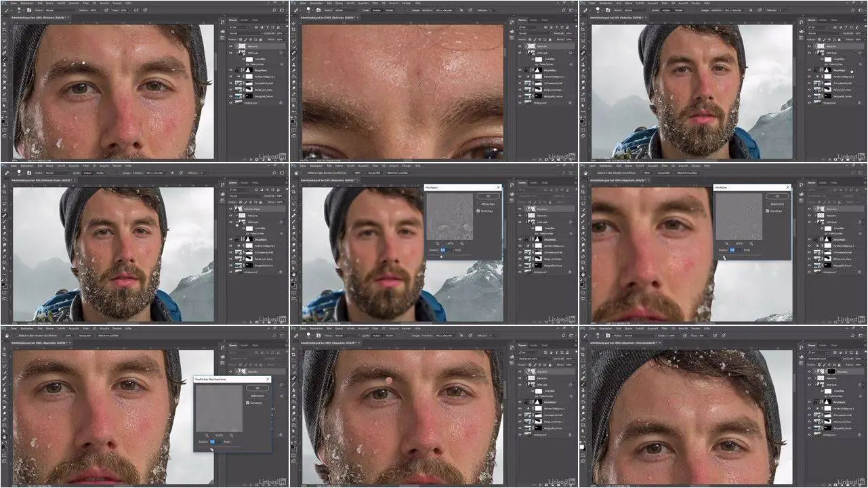Hide Hintergrund layer in mountain Hochpass frame
Image resolution: width=868 pixels, height=488 pixels.
coord(520,272)
